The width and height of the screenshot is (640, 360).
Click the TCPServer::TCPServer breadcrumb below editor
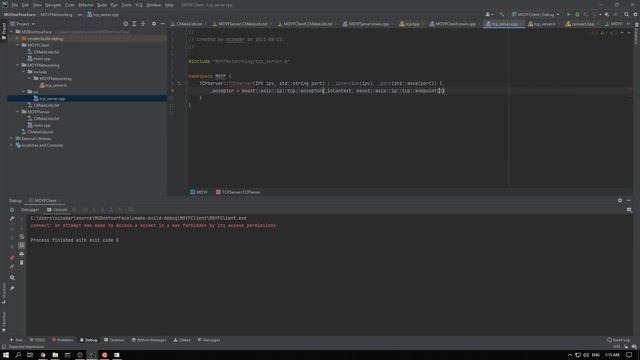238,192
